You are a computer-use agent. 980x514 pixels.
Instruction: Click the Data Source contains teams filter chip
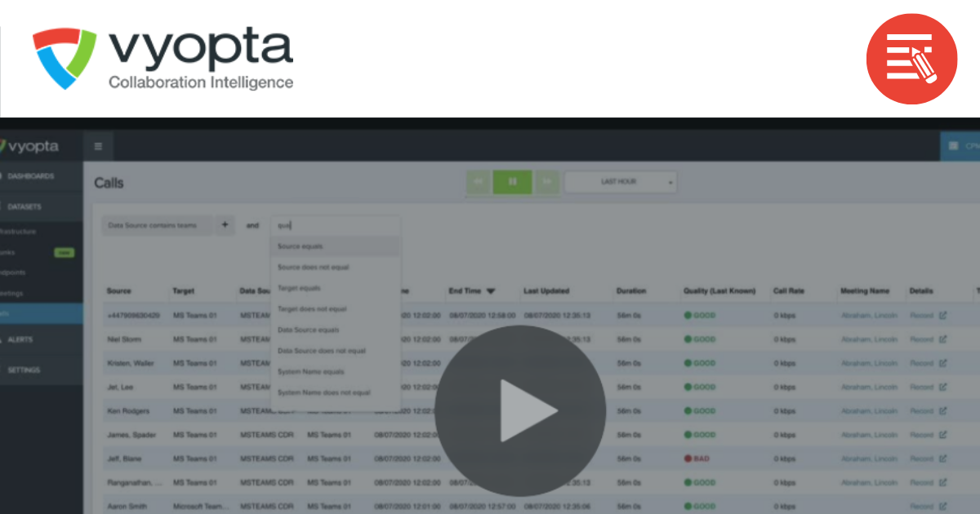click(158, 225)
